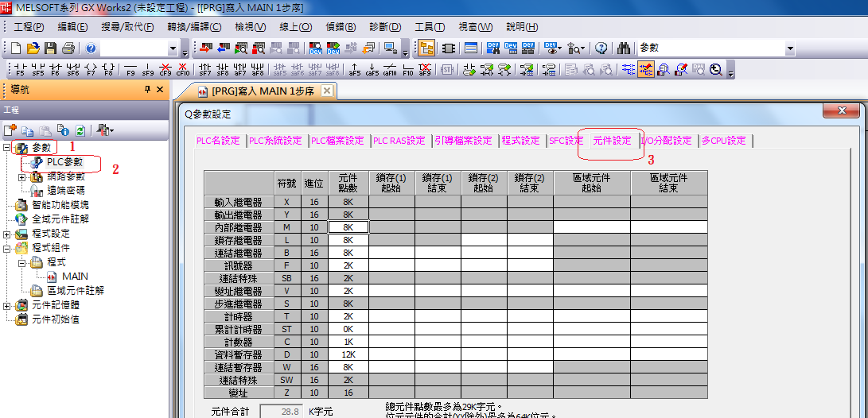This screenshot has height=418, width=868.
Task: Click the delete line cF9 icon
Action: pos(165,70)
